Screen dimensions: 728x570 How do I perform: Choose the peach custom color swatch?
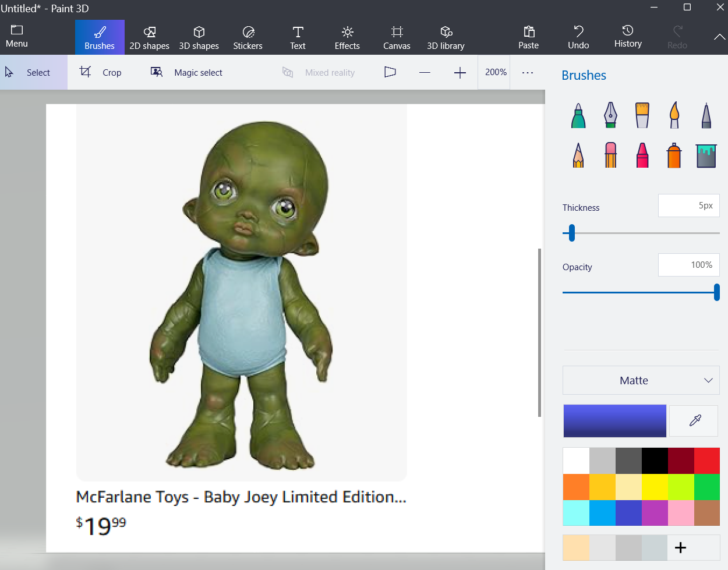pyautogui.click(x=576, y=548)
